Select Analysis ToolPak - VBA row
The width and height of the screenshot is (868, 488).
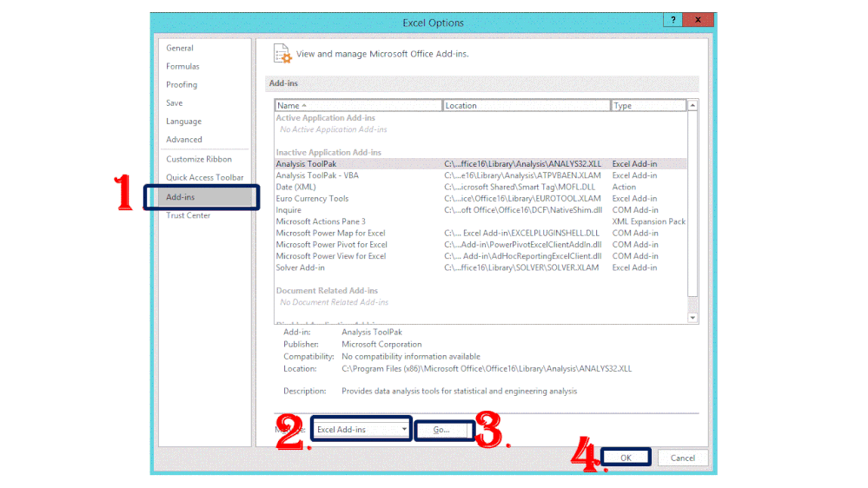coord(480,175)
